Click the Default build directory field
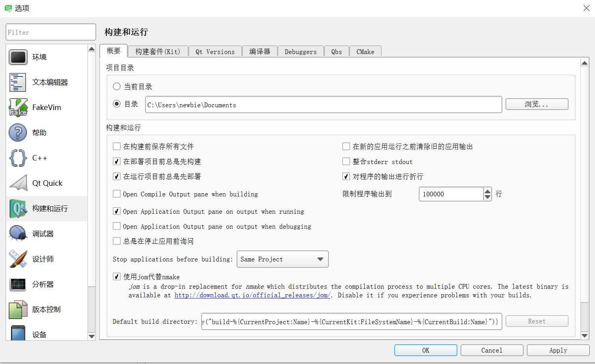Screen dimensions: 595x364 (351, 321)
